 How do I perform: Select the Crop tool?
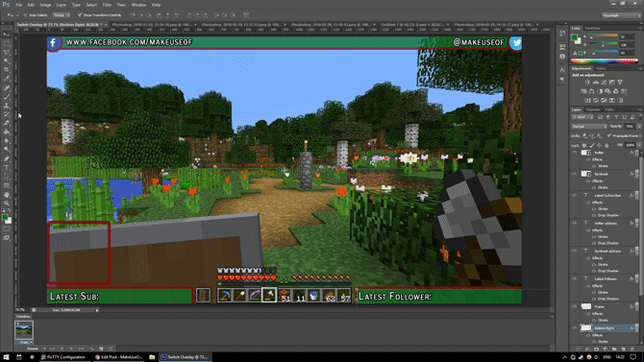(7, 70)
